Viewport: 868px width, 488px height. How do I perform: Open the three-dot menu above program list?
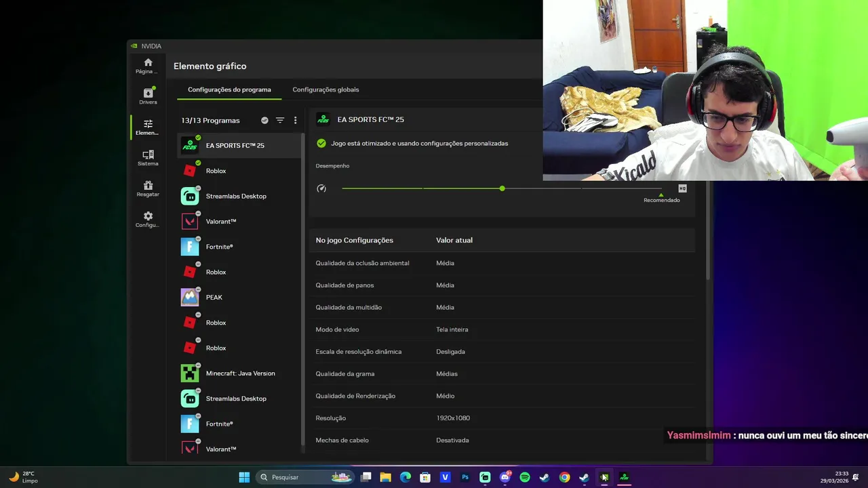(295, 120)
